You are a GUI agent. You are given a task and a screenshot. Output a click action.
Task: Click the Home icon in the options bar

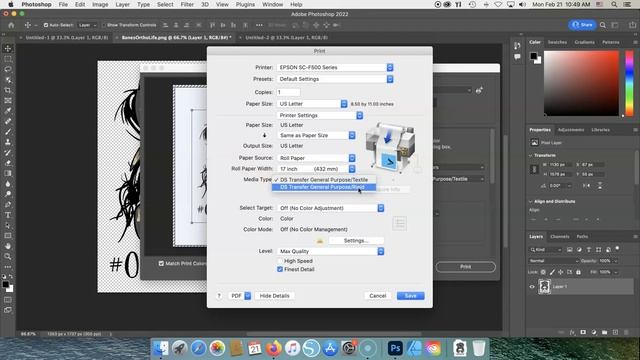click(11, 25)
